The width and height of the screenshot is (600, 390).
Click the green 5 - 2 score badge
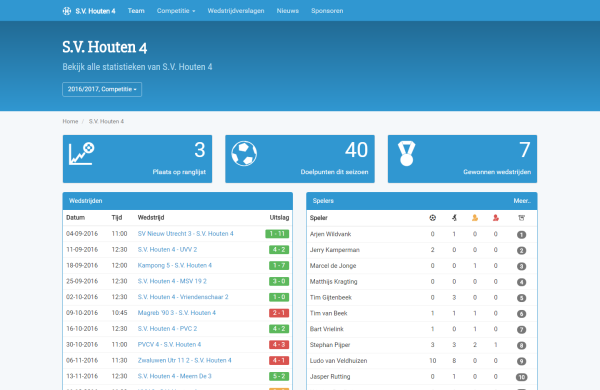click(279, 377)
